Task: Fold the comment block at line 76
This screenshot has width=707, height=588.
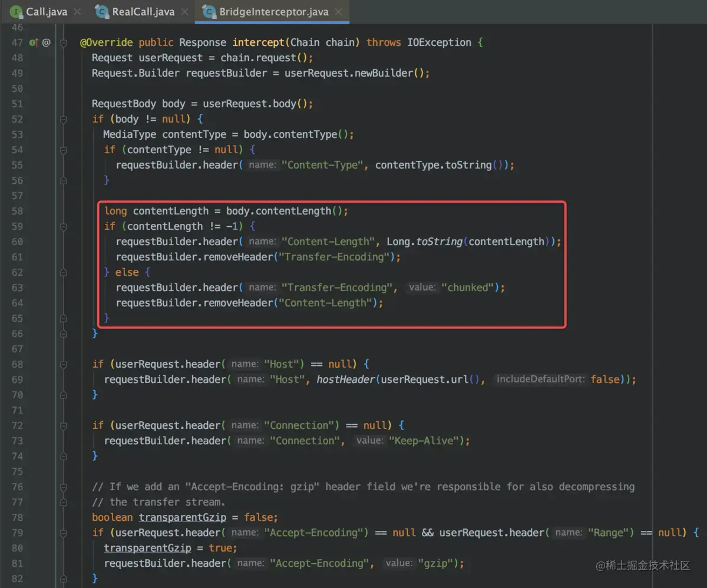Action: pos(63,487)
